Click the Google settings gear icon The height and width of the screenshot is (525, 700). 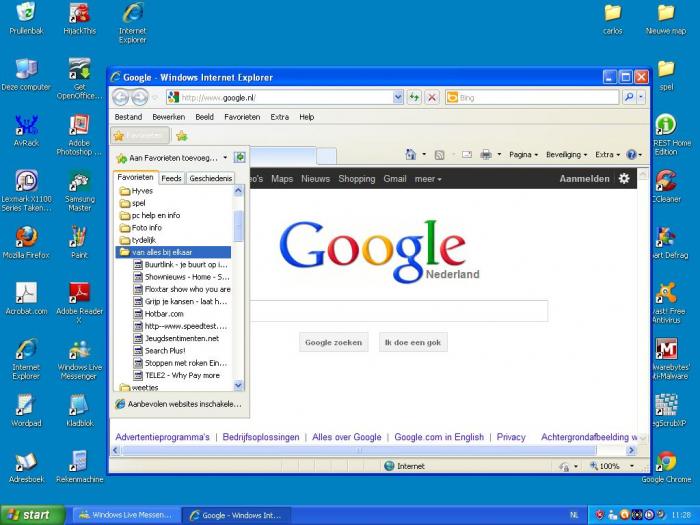[x=624, y=179]
